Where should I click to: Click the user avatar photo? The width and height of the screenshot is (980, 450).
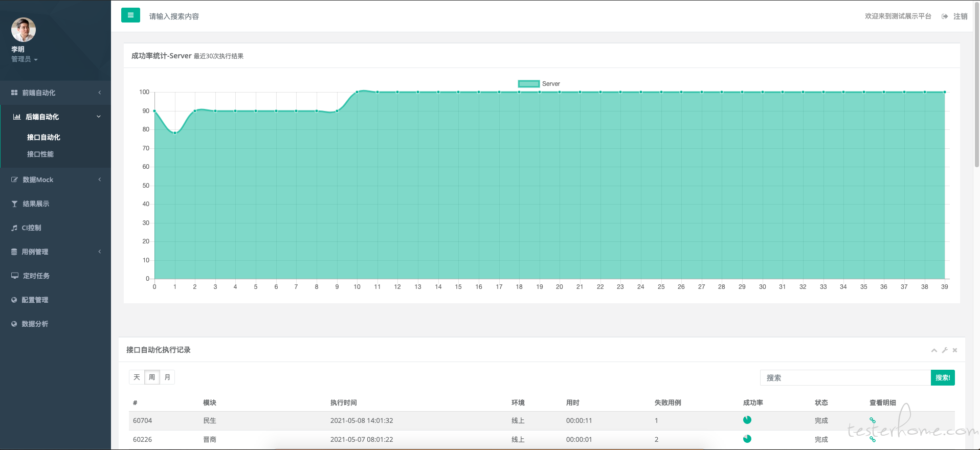24,30
